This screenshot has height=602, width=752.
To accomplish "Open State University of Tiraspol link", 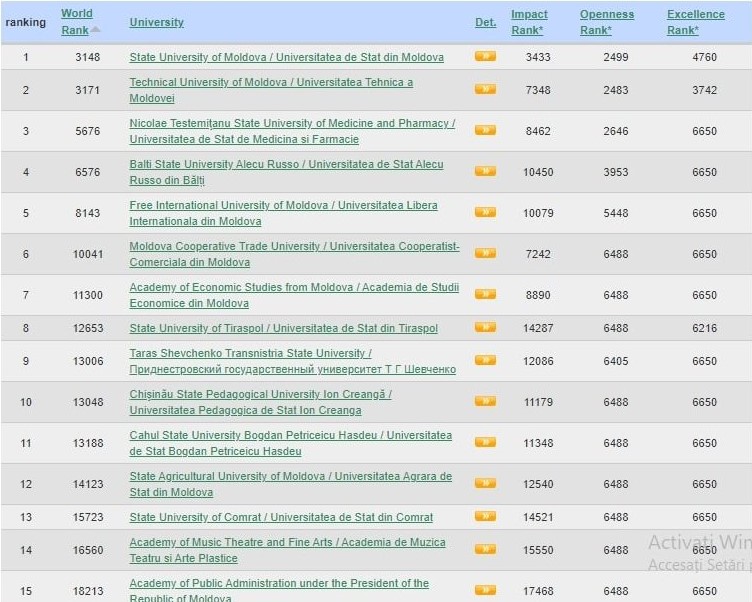I will click(x=283, y=328).
